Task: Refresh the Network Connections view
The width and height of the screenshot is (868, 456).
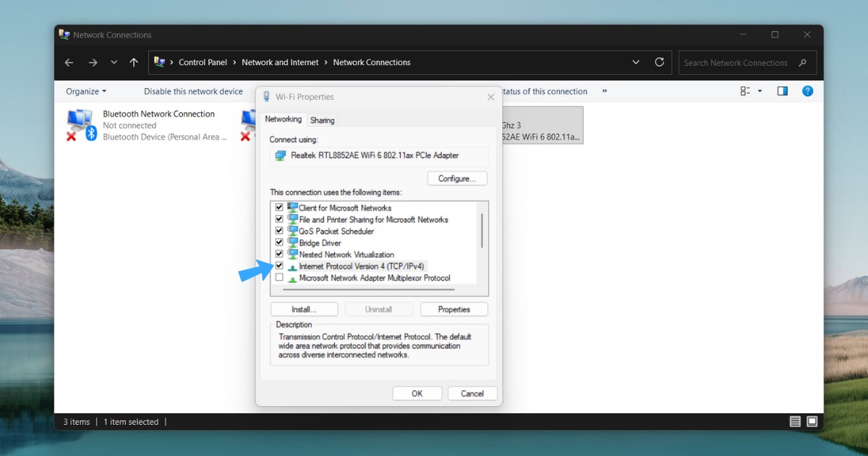Action: [x=659, y=62]
